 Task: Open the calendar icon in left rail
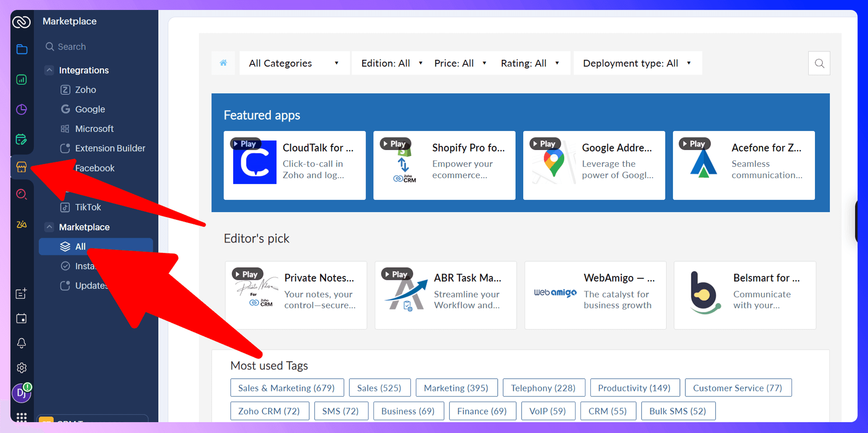click(22, 319)
